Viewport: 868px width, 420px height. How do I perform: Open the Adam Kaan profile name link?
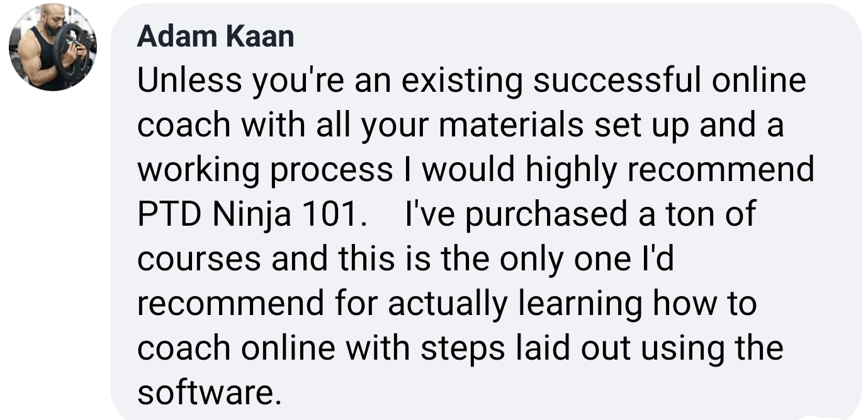(x=215, y=37)
